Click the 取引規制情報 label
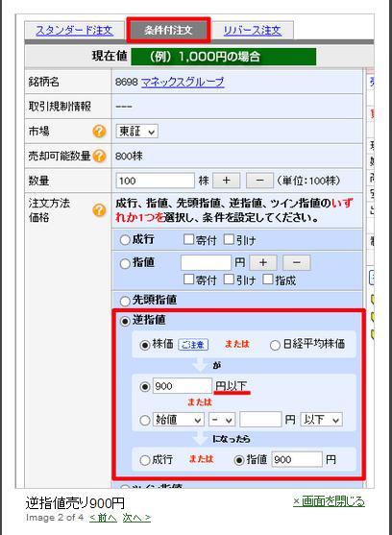The image size is (392, 535). click(x=60, y=106)
